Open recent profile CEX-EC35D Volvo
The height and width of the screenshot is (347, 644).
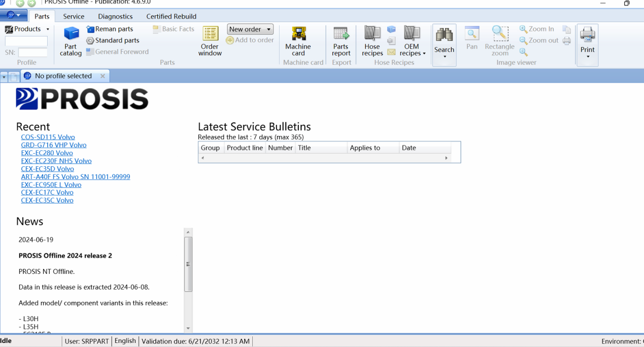coord(47,169)
